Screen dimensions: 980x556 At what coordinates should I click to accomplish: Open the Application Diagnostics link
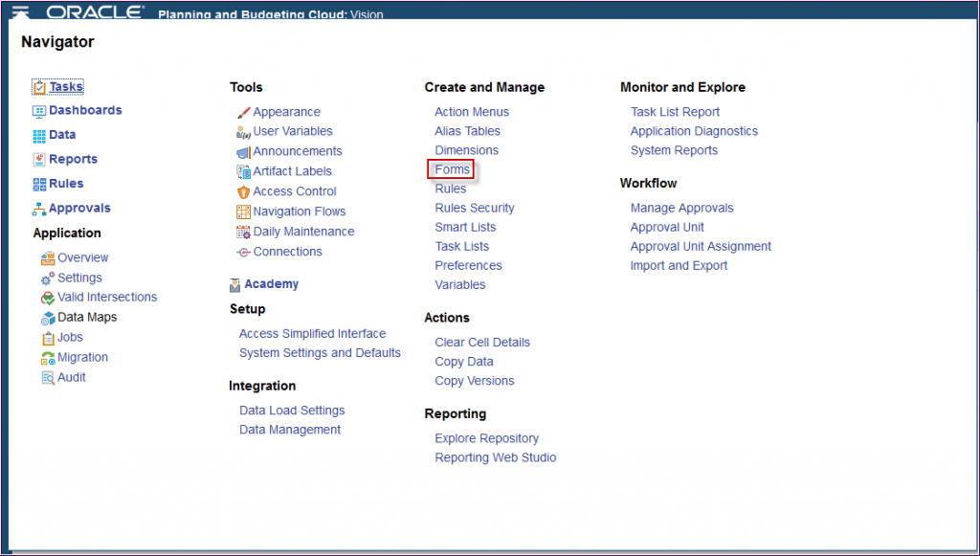[x=694, y=131]
